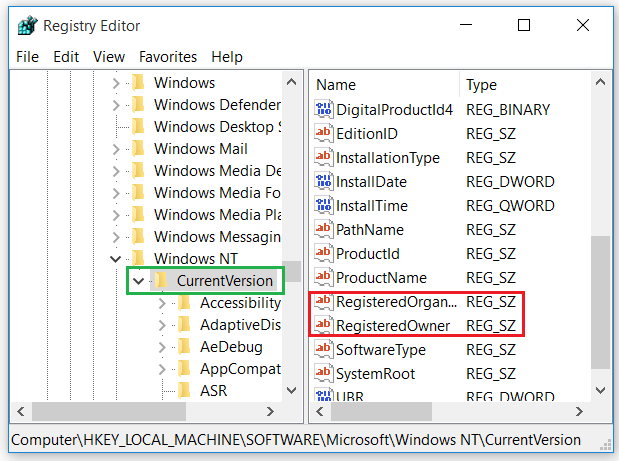This screenshot has width=619, height=461.
Task: Expand the Windows key in tree
Action: point(116,83)
